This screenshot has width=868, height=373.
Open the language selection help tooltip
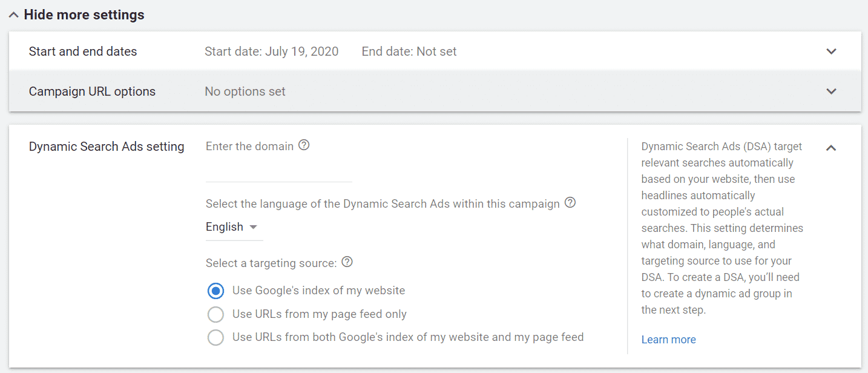pyautogui.click(x=570, y=203)
